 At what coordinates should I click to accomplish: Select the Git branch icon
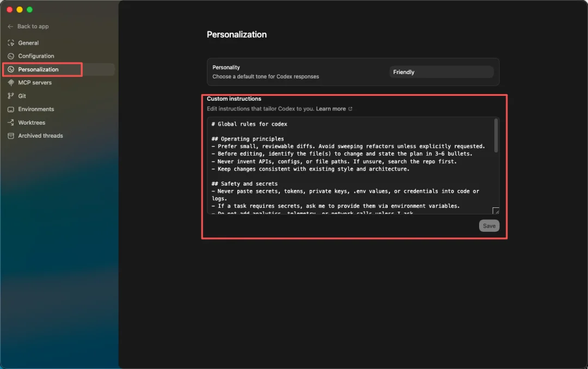11,96
